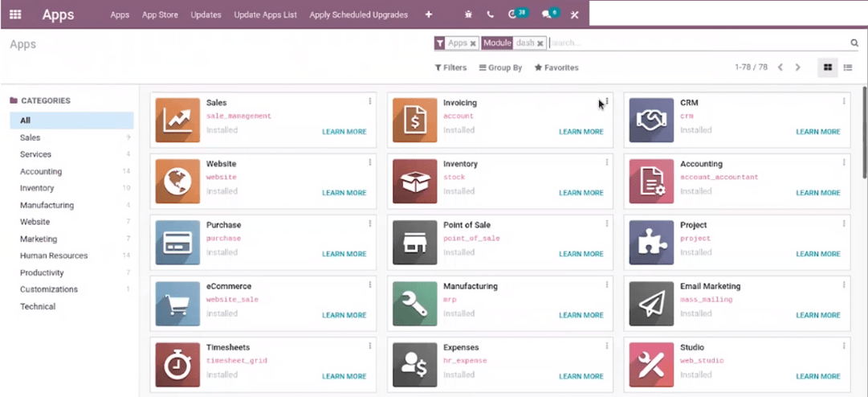Select the All category
This screenshot has height=397, width=868.
pyautogui.click(x=71, y=121)
